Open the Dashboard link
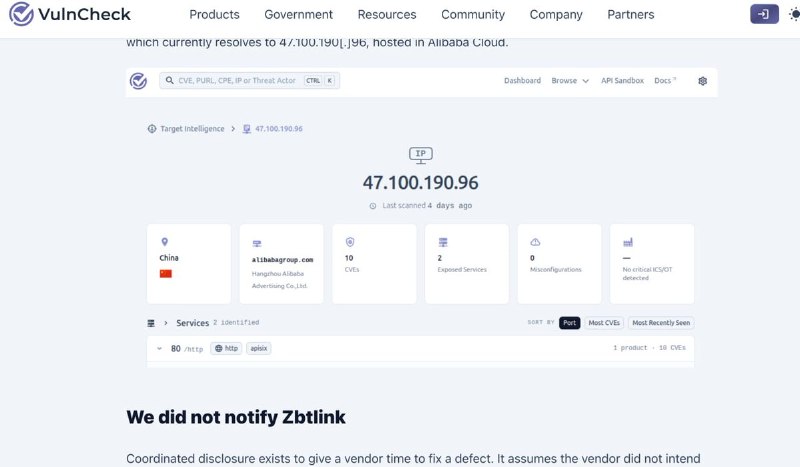 [522, 81]
